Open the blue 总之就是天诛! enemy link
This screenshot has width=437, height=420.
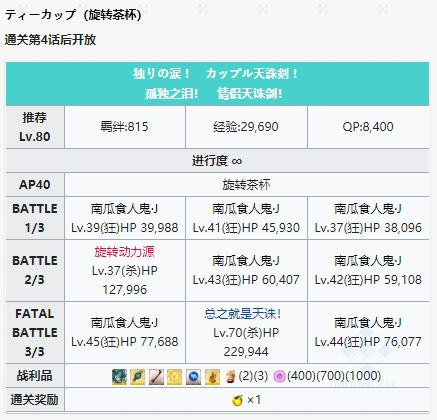(x=243, y=313)
